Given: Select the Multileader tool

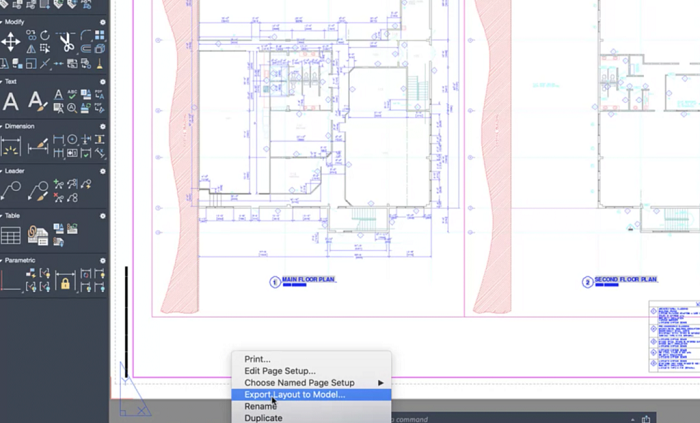Looking at the screenshot, I should (x=11, y=191).
